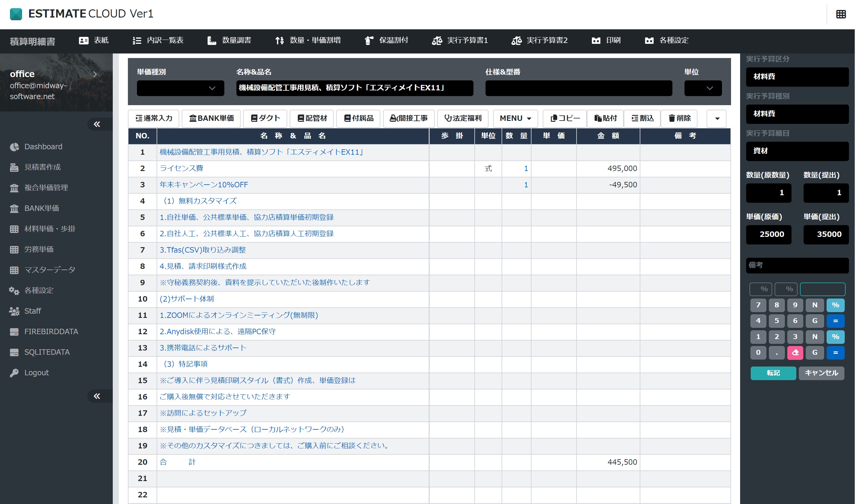This screenshot has width=855, height=504.
Task: Click the キャンセル cancel button
Action: tap(821, 373)
